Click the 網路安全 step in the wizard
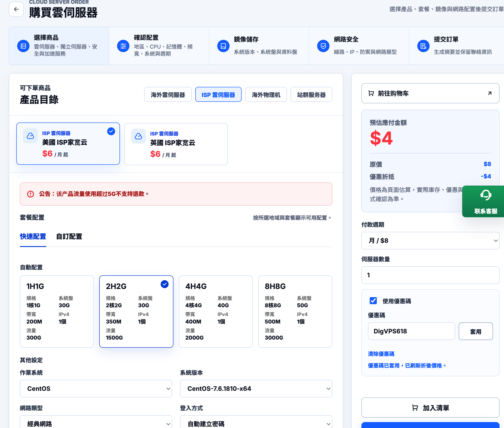Screen dimensions: 504x428 [x=359, y=46]
